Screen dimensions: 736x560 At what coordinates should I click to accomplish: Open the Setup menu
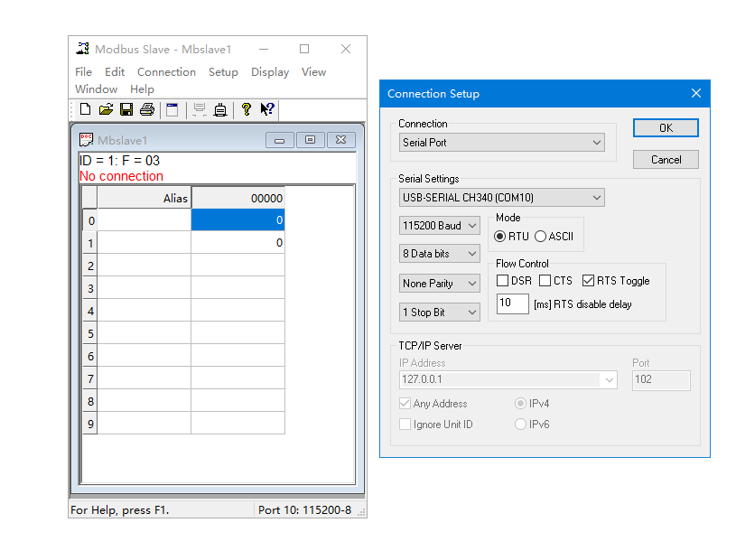tap(223, 72)
